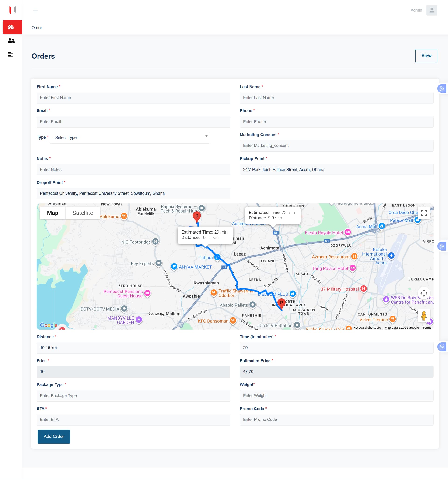Click the Enter Promo Code field

(336, 420)
